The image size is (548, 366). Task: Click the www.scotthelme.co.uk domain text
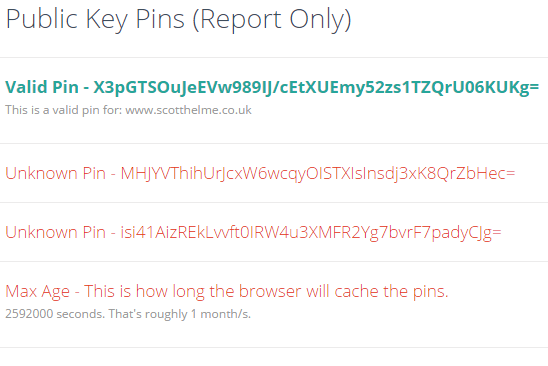point(188,110)
